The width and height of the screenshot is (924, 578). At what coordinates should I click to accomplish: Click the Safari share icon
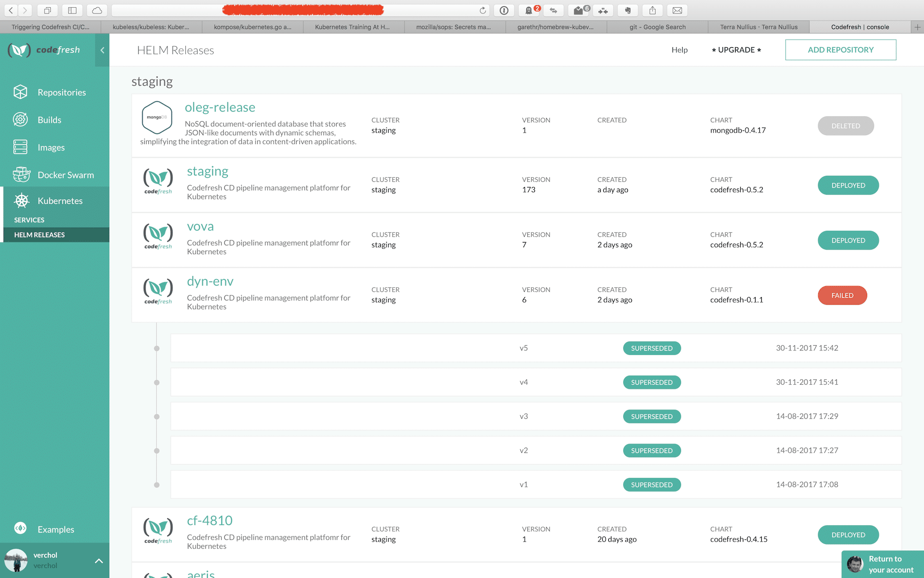(652, 10)
